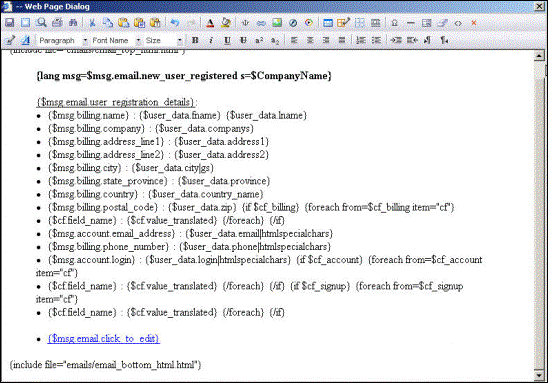
Task: Click the scrollbar down arrow
Action: pyautogui.click(x=539, y=375)
